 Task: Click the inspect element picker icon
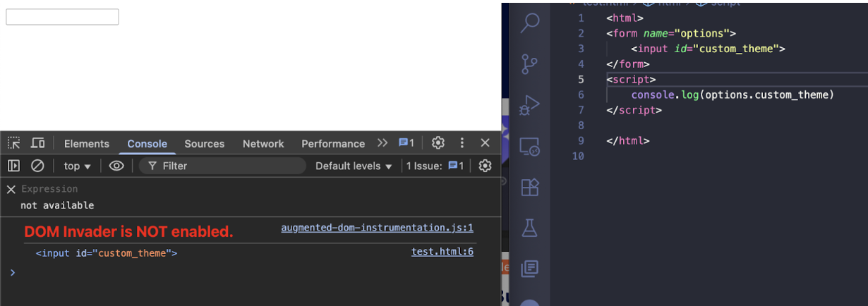point(14,143)
